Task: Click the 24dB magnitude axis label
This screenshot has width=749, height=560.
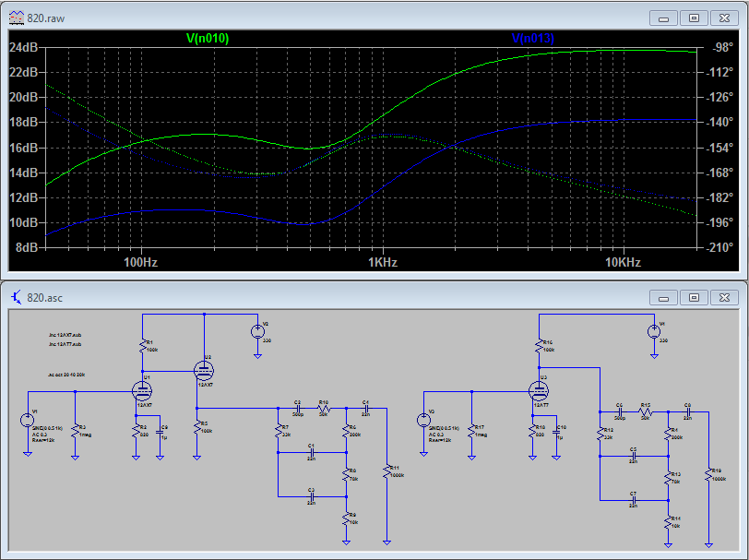Action: [x=22, y=47]
